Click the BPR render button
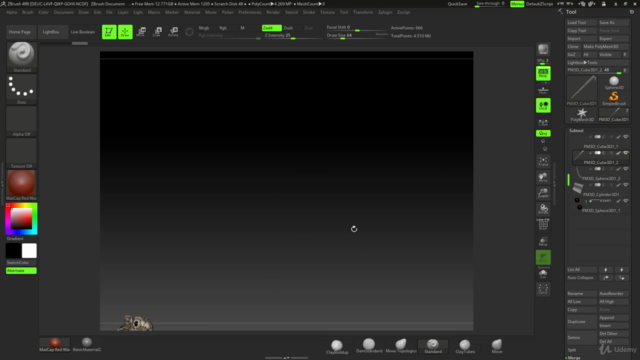 (x=543, y=50)
